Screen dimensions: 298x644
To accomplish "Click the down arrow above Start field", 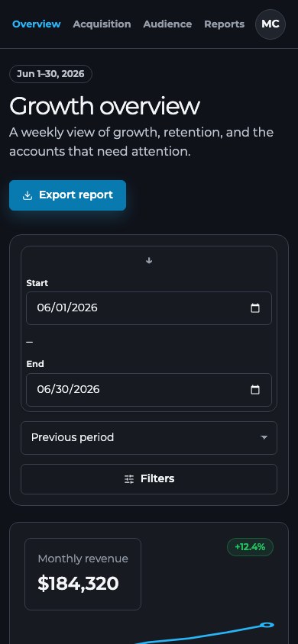I will pos(149,260).
